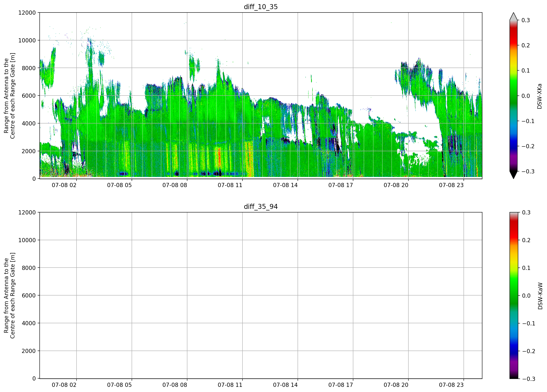Click the "8000" y-tick of diff_35_94 plot
This screenshot has width=547, height=392.
[x=29, y=268]
